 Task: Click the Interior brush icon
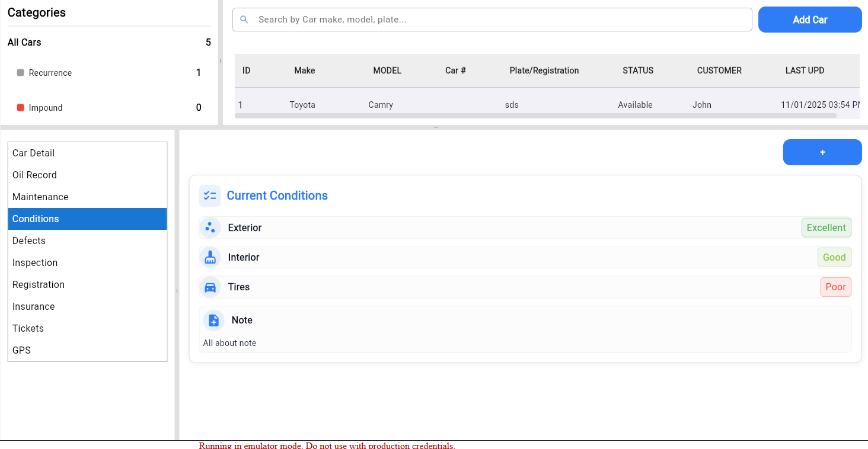click(x=209, y=257)
